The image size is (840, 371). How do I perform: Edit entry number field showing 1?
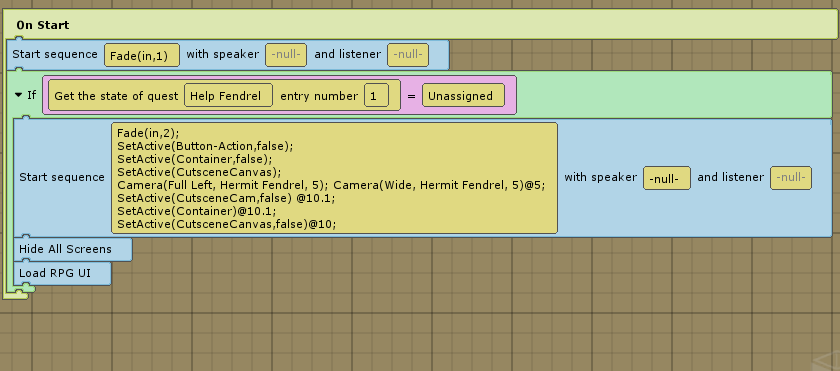(377, 95)
